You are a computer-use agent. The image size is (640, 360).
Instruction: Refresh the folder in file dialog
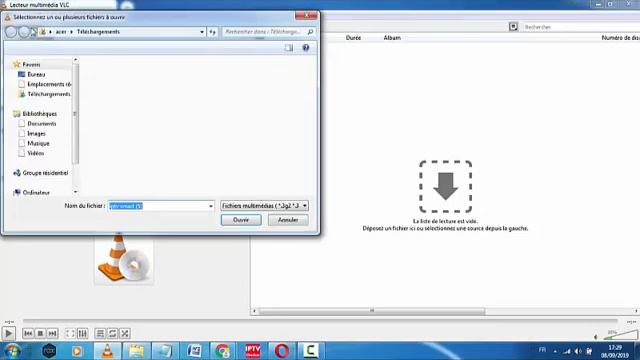coord(212,32)
